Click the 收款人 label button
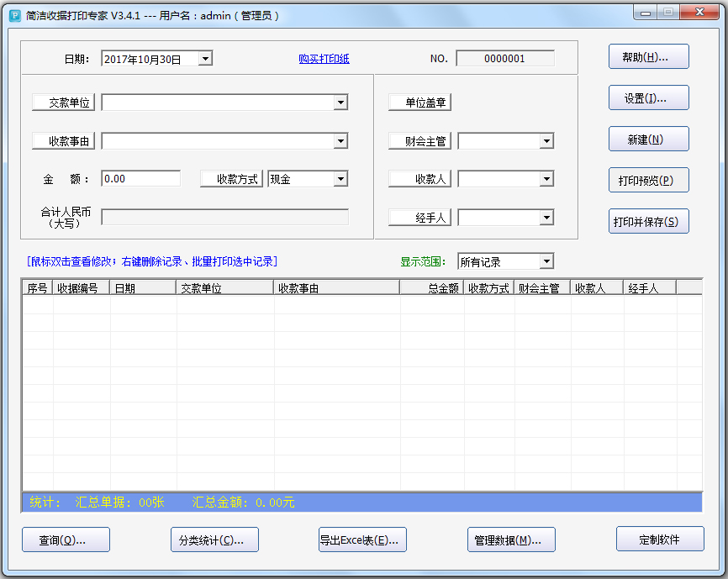The image size is (728, 579). (x=419, y=179)
